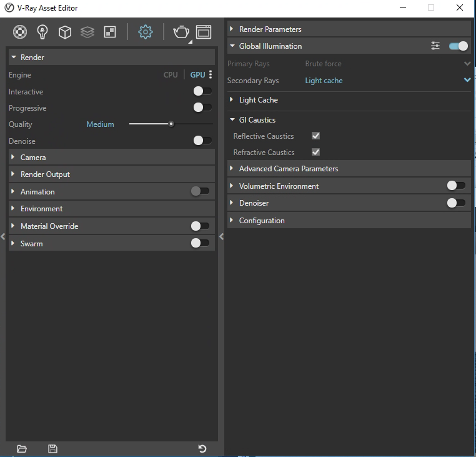
Task: Toggle the Progressive render switch
Action: tap(202, 108)
